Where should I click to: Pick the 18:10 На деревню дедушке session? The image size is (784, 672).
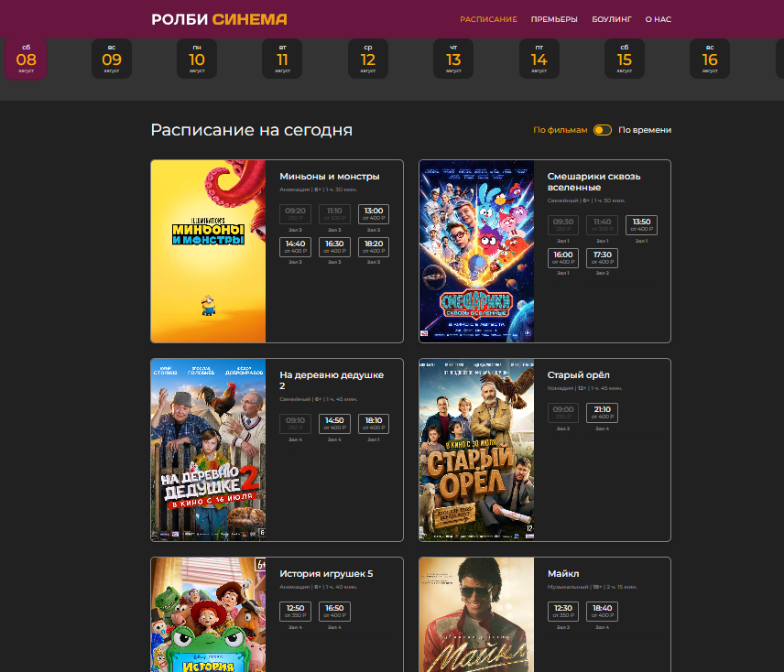tap(374, 424)
